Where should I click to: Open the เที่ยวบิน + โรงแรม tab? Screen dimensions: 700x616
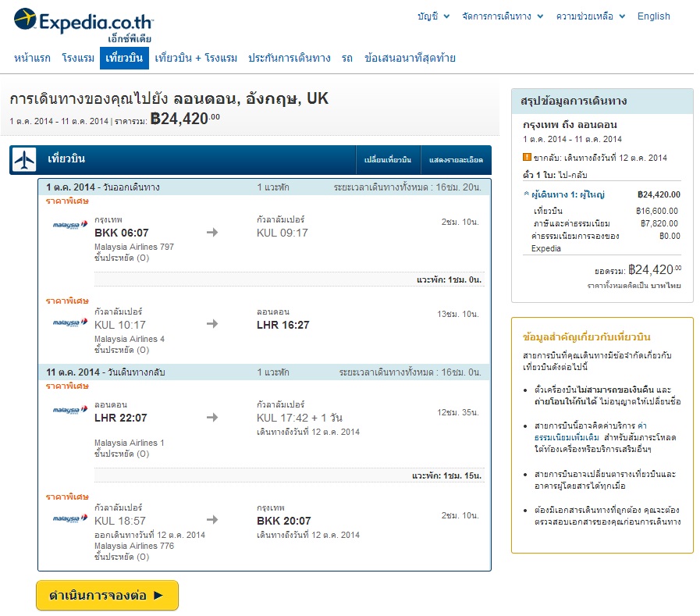pos(196,58)
